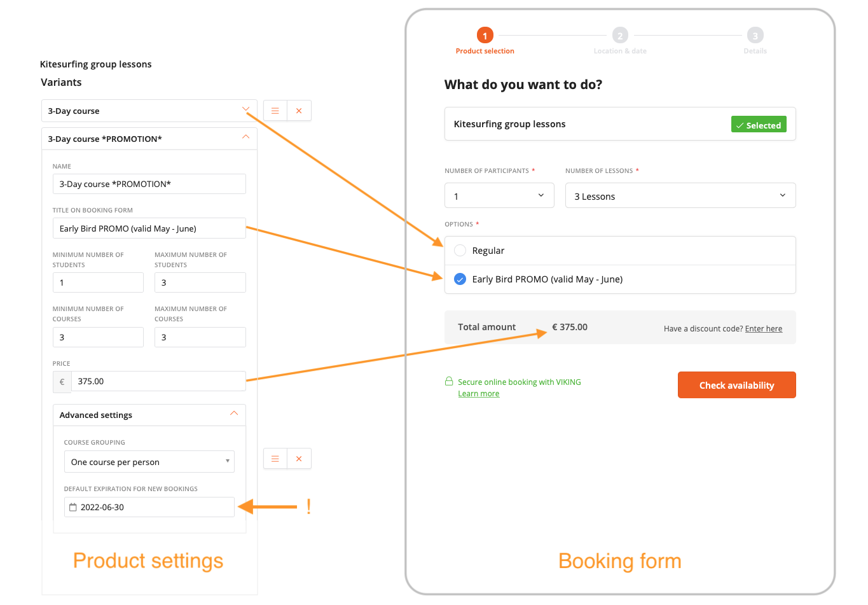
Task: Switch to the Location & date step
Action: (619, 35)
